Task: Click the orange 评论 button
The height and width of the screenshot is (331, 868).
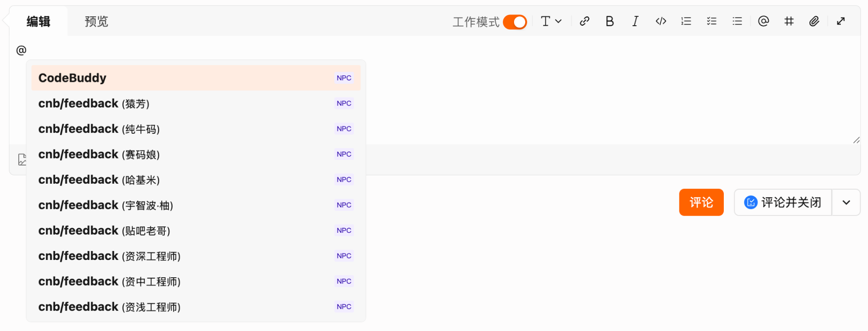Action: 701,202
